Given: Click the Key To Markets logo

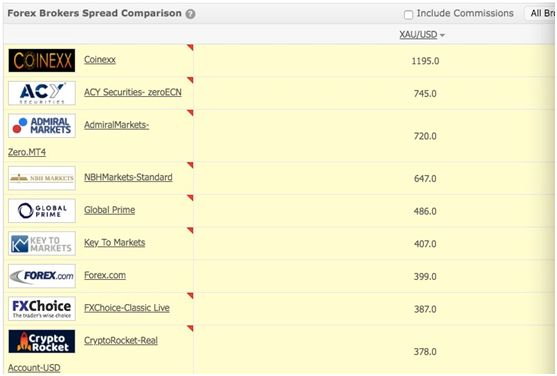Looking at the screenshot, I should (x=42, y=243).
